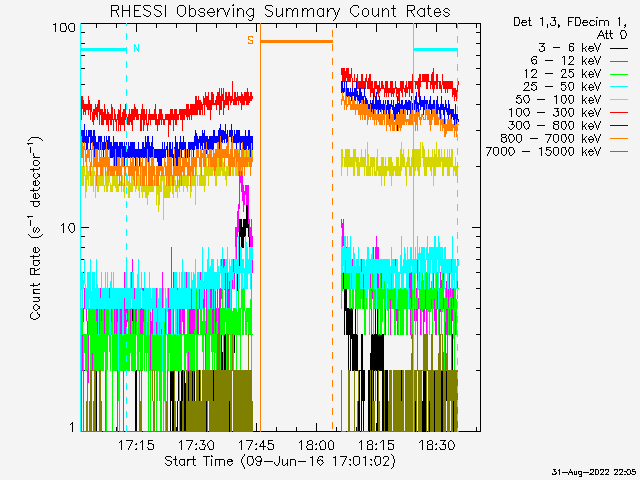Select the '6 - 12 keV' legend label

(x=566, y=61)
